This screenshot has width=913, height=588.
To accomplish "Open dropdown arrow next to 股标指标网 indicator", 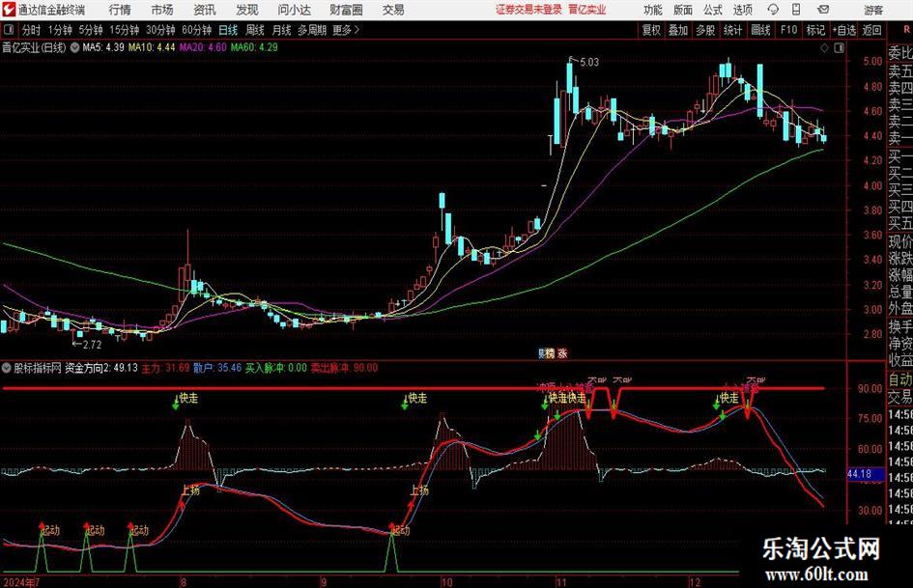I will pos(7,368).
